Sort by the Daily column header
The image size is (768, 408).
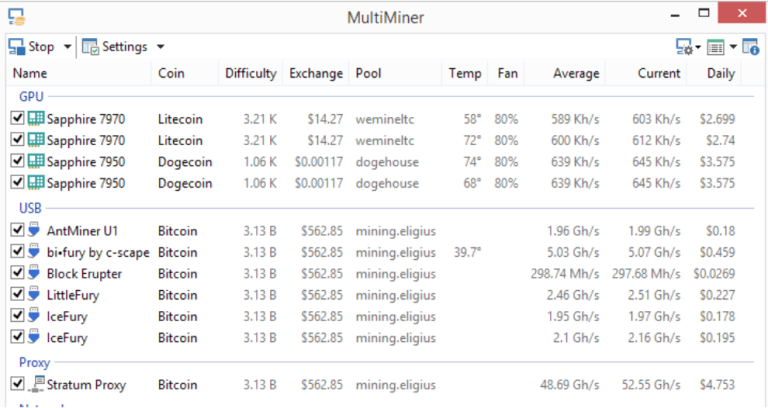(720, 74)
